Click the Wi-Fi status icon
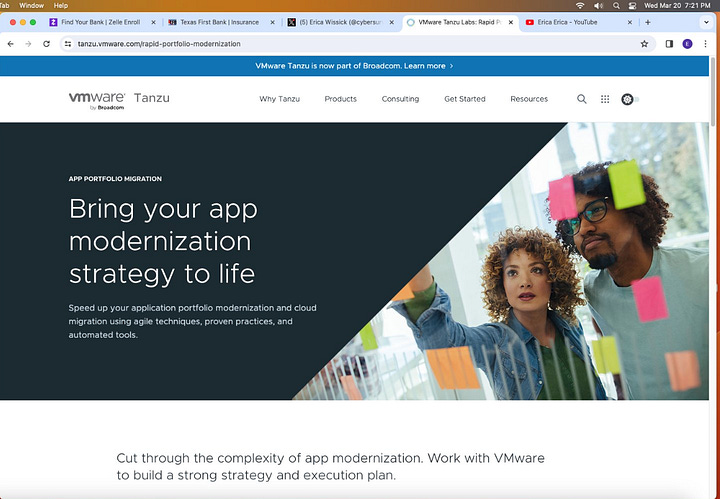This screenshot has width=720, height=499. click(580, 6)
